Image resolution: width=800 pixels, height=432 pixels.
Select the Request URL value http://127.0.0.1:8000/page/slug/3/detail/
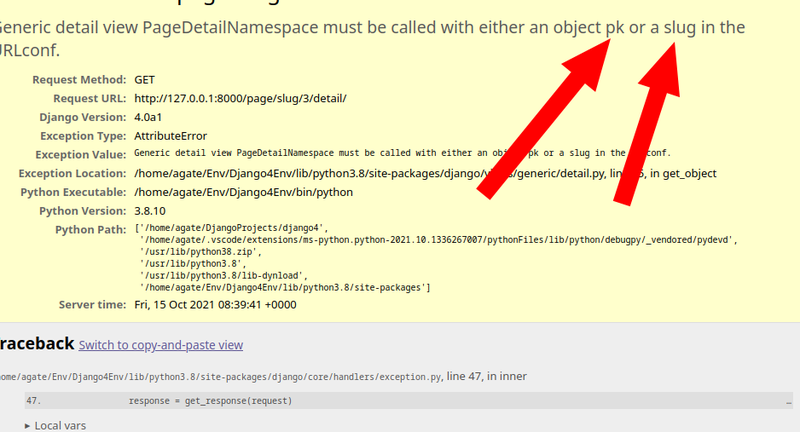[240, 98]
